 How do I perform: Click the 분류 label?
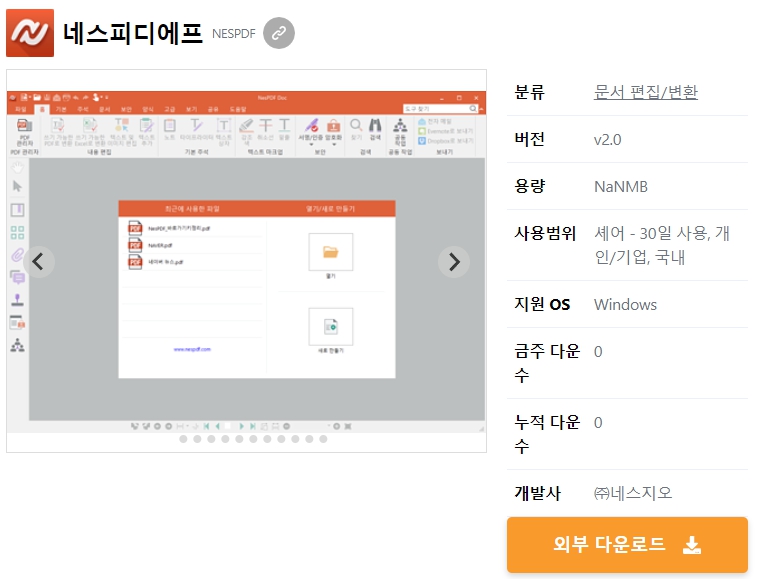(530, 92)
